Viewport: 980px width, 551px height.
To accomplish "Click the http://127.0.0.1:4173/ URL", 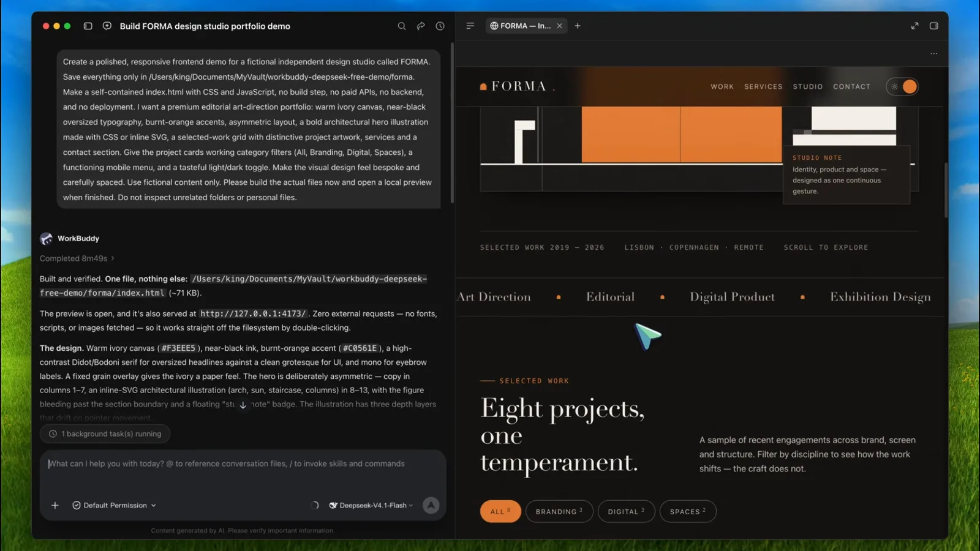I will click(x=253, y=313).
